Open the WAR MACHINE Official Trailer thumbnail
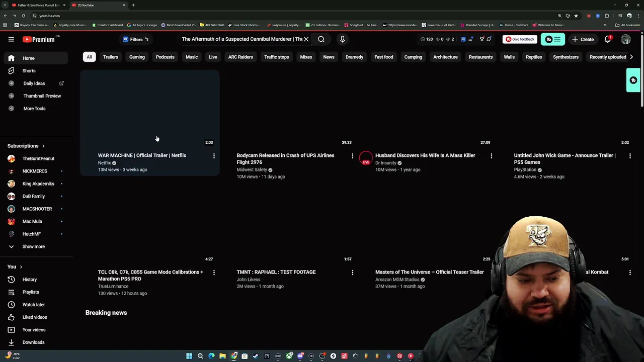 150,109
